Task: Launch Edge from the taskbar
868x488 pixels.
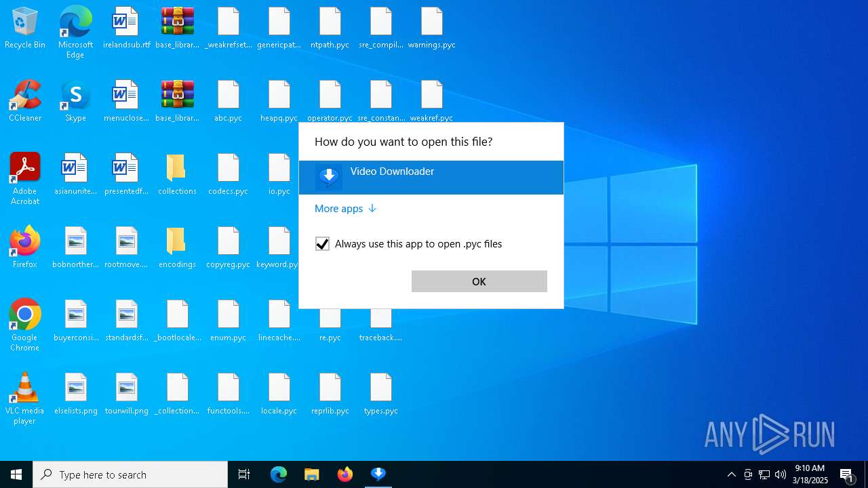Action: (279, 474)
